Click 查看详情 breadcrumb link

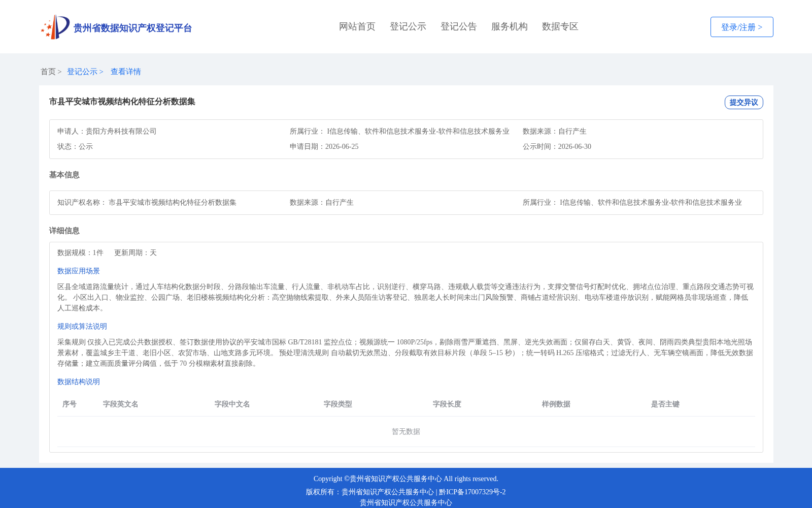click(126, 72)
